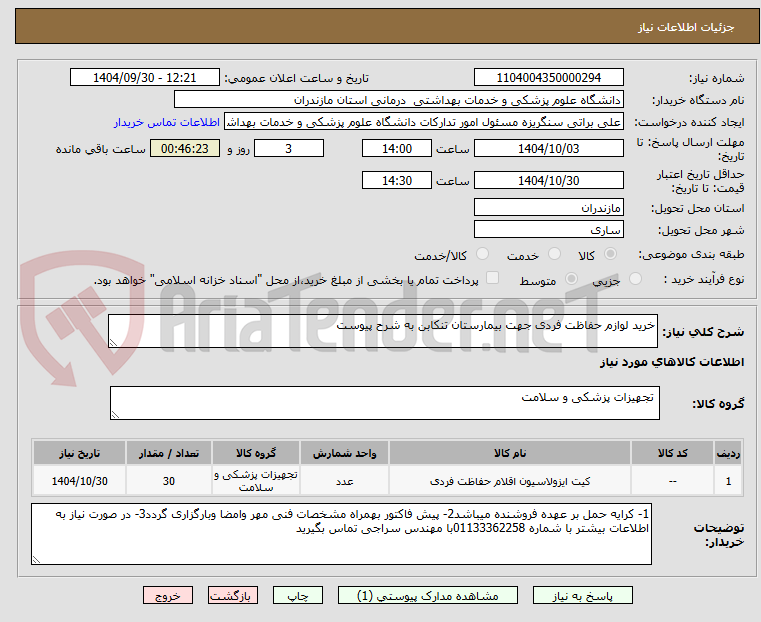Click the گروه کالا table column header
Image resolution: width=761 pixels, height=622 pixels.
256,453
